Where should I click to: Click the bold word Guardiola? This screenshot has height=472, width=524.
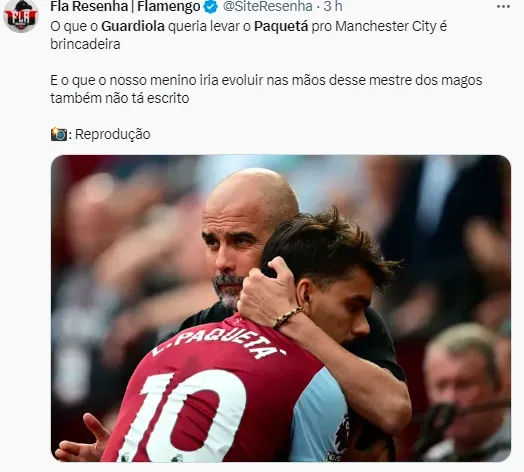coord(133,26)
